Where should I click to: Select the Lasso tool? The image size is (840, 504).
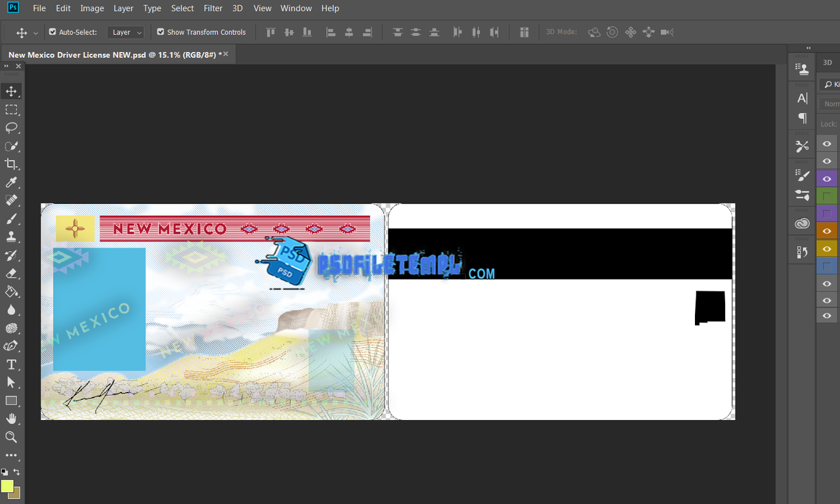coord(11,127)
